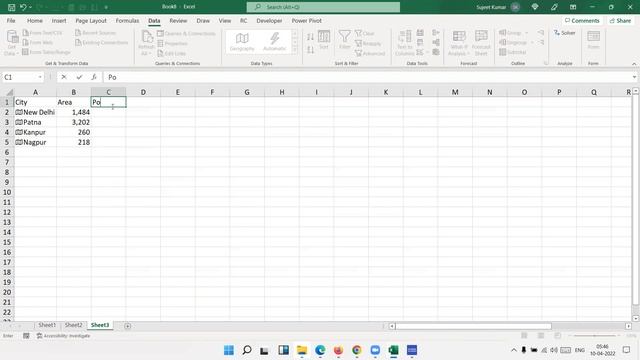The image size is (640, 360).
Task: Switch to the Insert tab
Action: pos(59,20)
